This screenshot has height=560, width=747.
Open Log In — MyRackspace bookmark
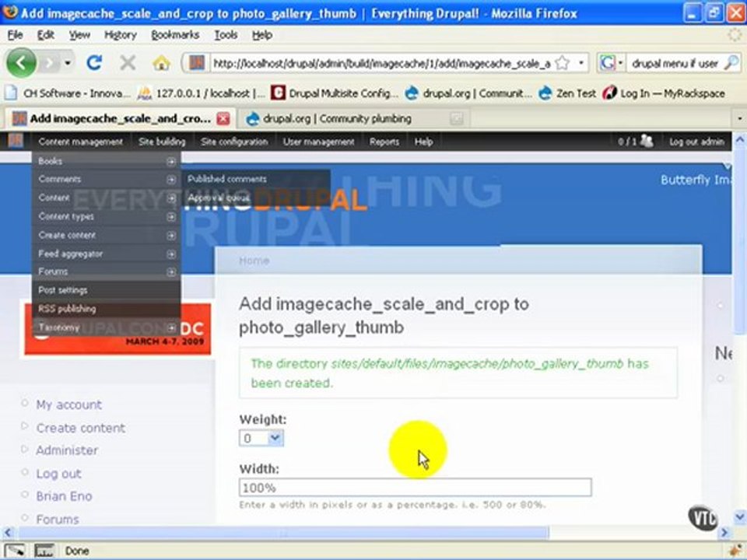tap(664, 93)
